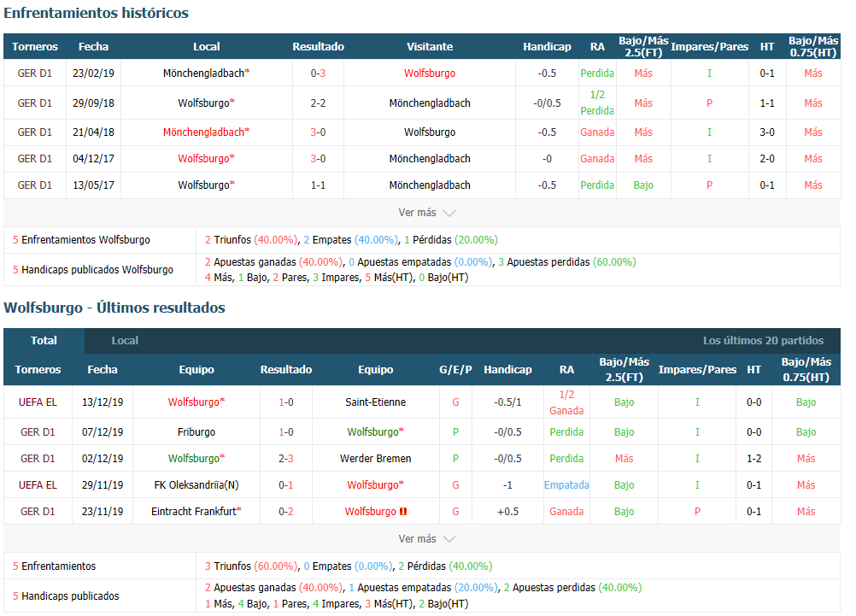Open the 2-2 result of 29/09/18
This screenshot has height=616, width=856.
click(x=319, y=103)
